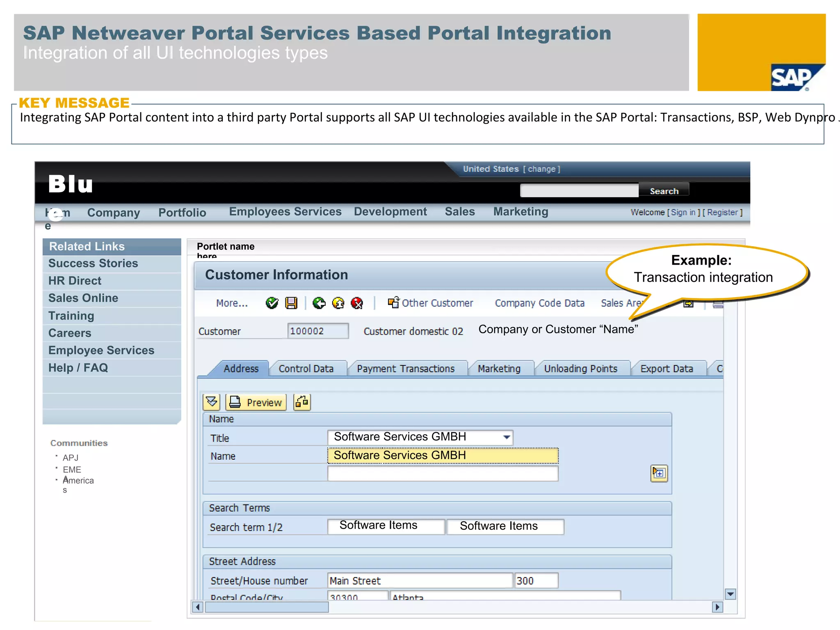
Task: Switch to the Control Data tab
Action: [x=306, y=369]
